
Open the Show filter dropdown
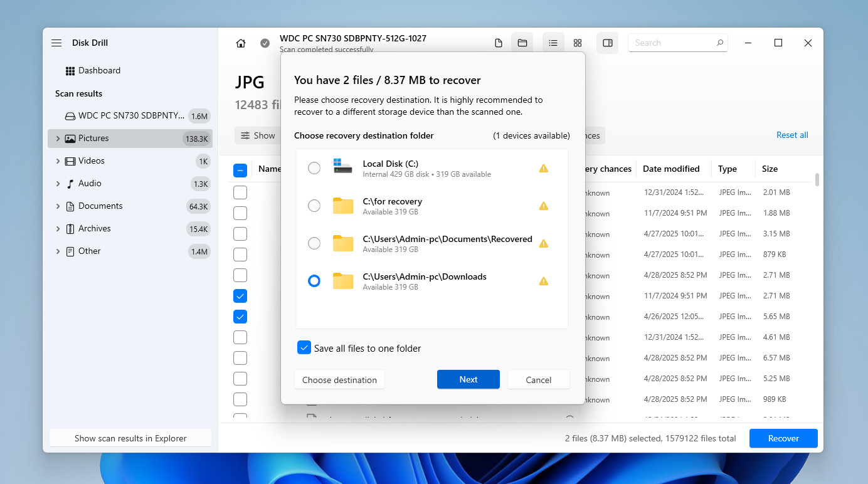click(x=258, y=135)
